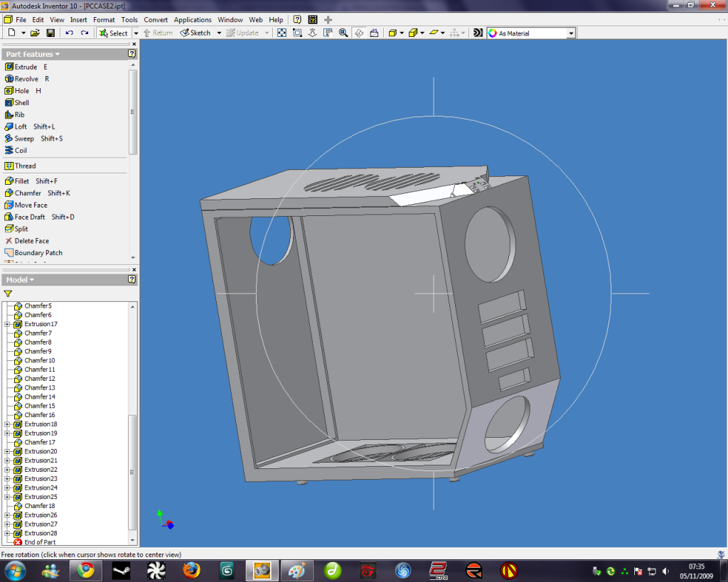Expand the Extrusion20 tree node
Image resolution: width=728 pixels, height=582 pixels.
7,451
